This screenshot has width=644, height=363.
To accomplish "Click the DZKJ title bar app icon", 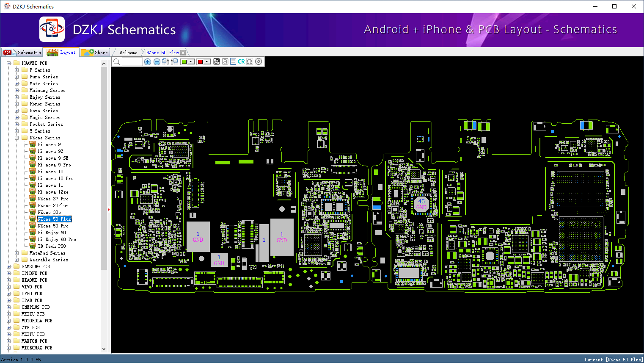I will coord(7,6).
